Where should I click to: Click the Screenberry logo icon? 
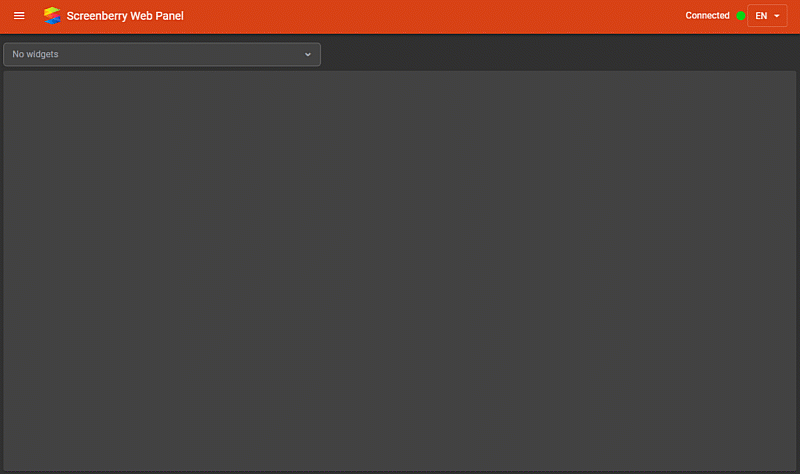[52, 16]
